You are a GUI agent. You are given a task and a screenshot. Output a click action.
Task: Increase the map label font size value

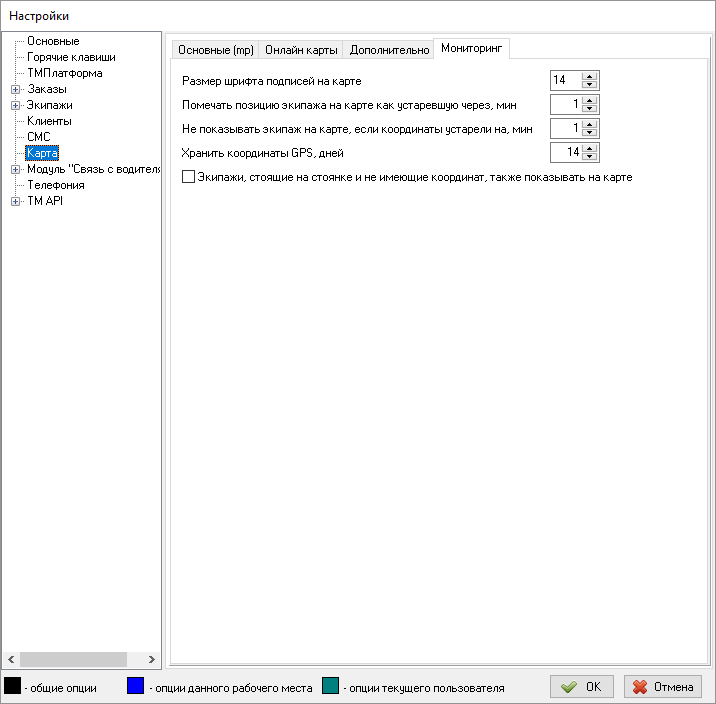point(590,76)
